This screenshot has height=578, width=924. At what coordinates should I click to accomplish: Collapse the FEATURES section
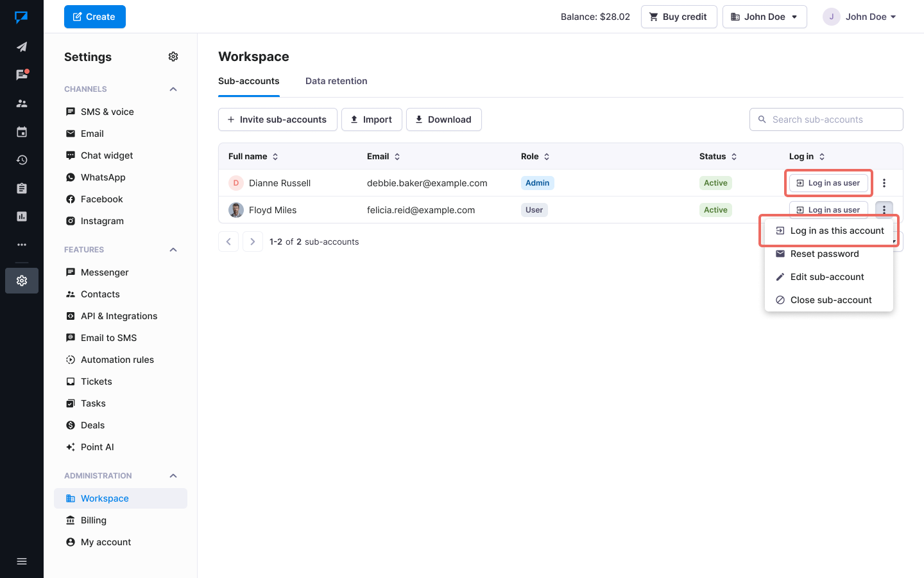(173, 249)
